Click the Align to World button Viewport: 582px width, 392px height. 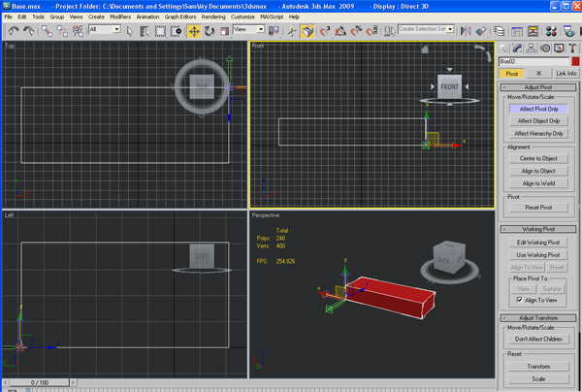[x=538, y=183]
